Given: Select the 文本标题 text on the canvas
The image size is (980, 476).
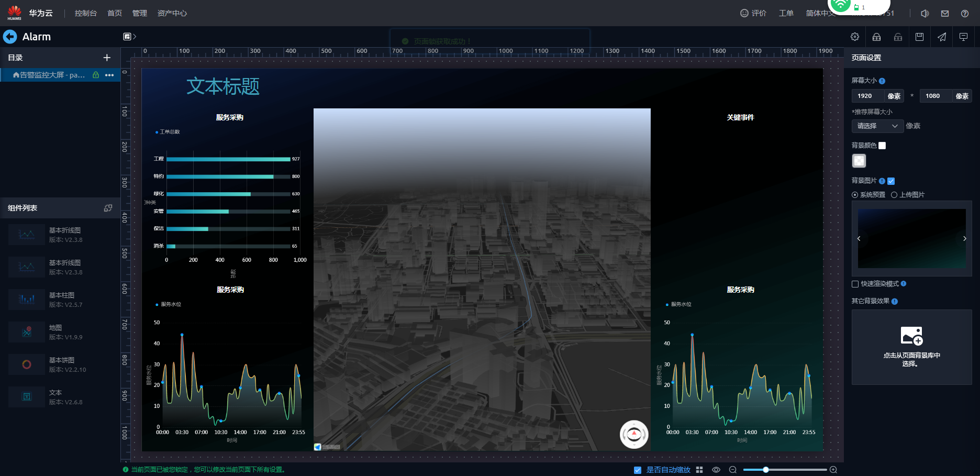Looking at the screenshot, I should [223, 86].
